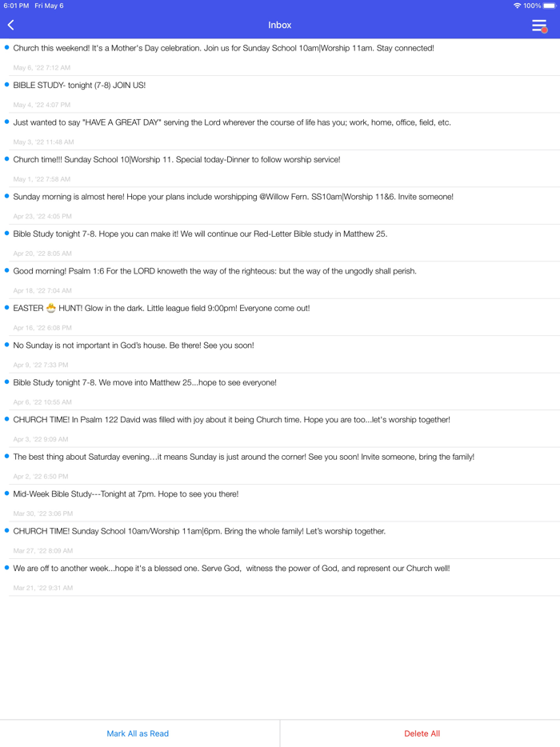This screenshot has width=560, height=747.
Task: Select the special Dinner after worship message
Action: (x=177, y=160)
